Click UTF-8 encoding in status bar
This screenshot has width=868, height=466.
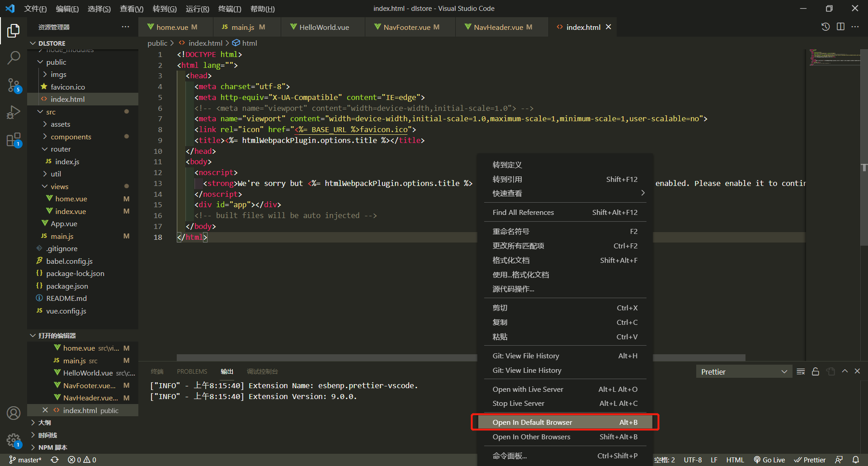693,460
